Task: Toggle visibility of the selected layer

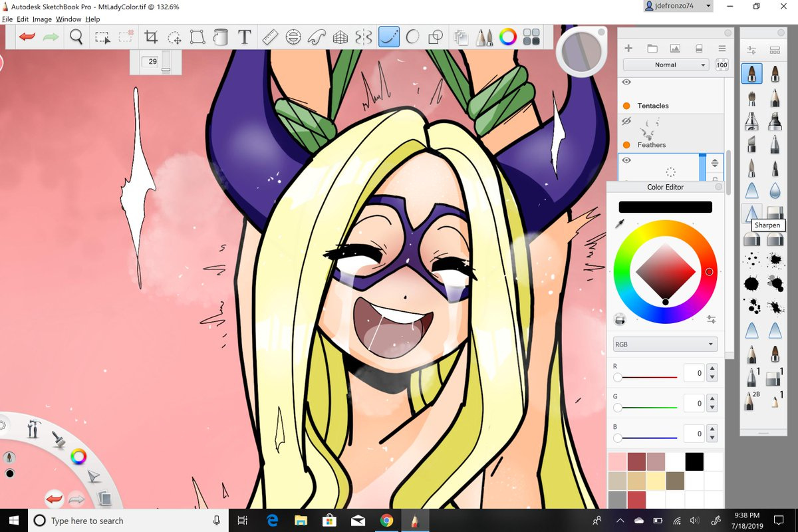Action: pyautogui.click(x=626, y=160)
